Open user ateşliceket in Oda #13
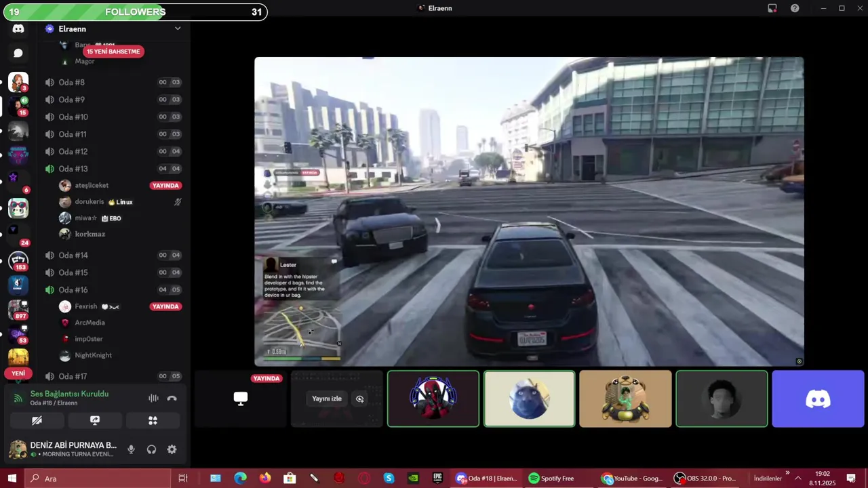This screenshot has width=868, height=488. [x=92, y=185]
